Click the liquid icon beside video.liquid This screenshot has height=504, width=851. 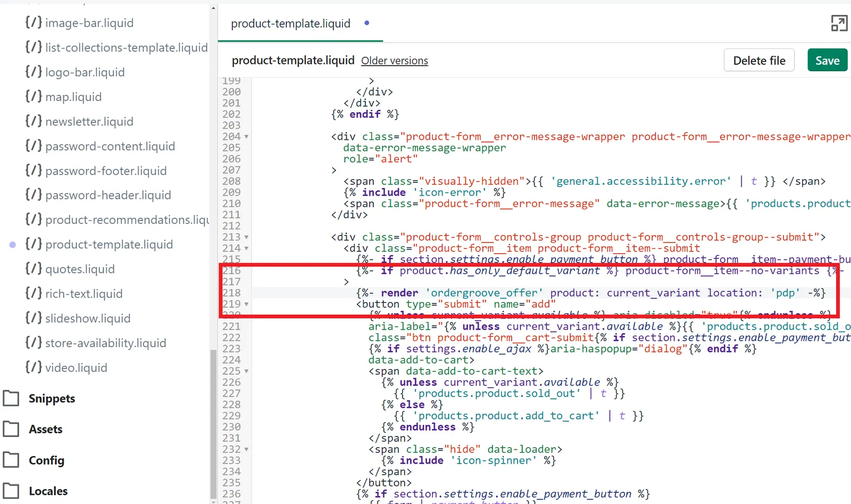tap(34, 367)
